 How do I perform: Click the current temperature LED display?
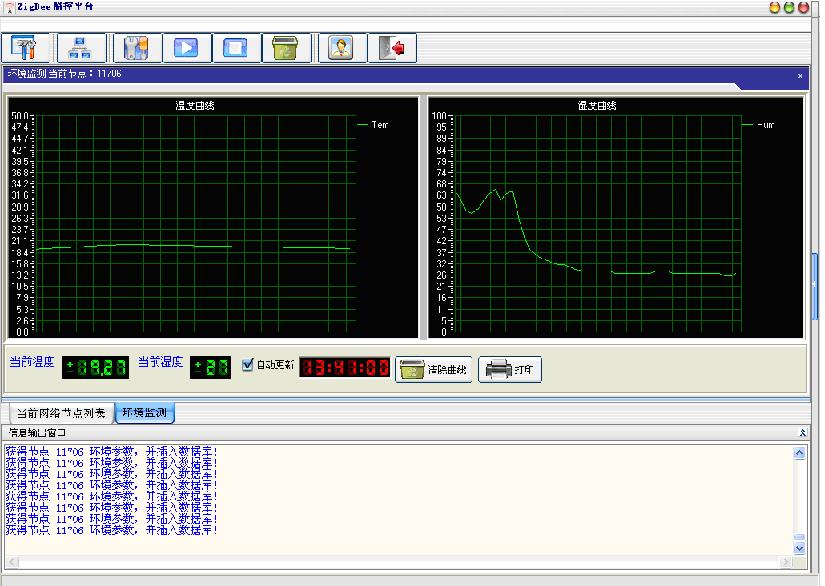tap(95, 367)
